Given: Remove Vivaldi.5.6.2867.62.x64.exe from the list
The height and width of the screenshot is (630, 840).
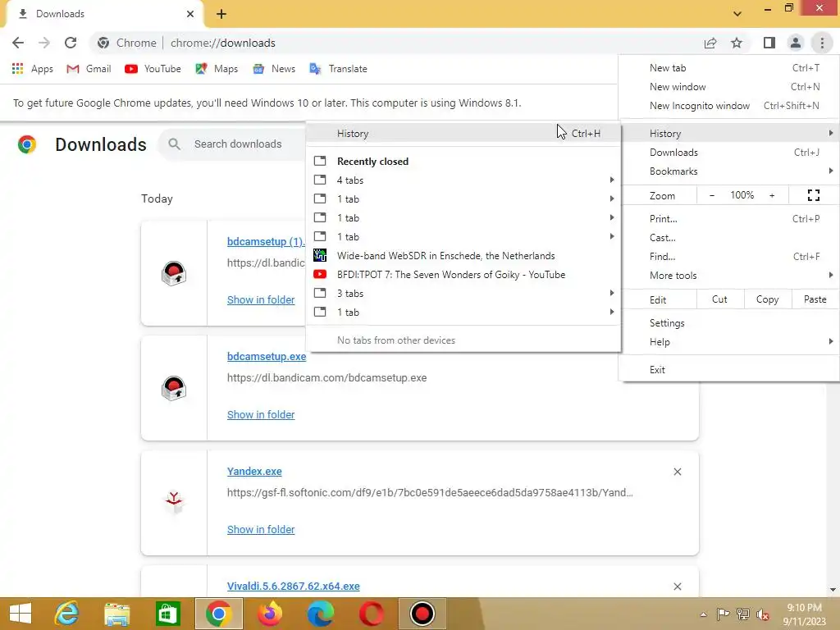Looking at the screenshot, I should pyautogui.click(x=677, y=587).
